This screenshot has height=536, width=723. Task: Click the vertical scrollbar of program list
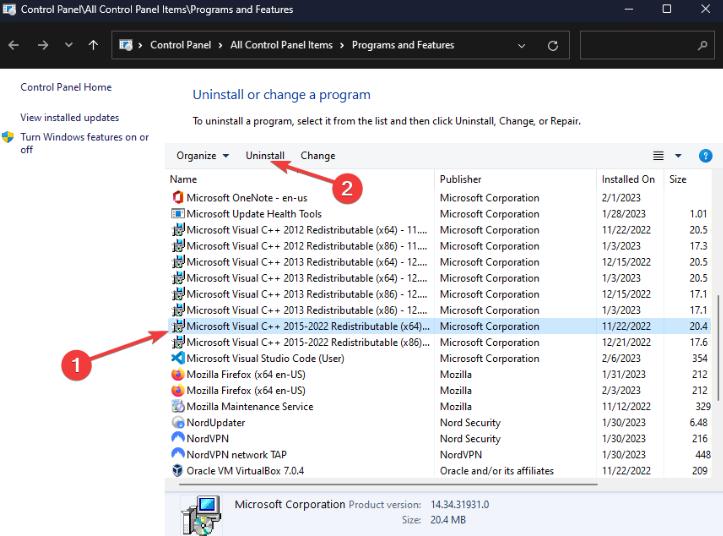coord(717,346)
